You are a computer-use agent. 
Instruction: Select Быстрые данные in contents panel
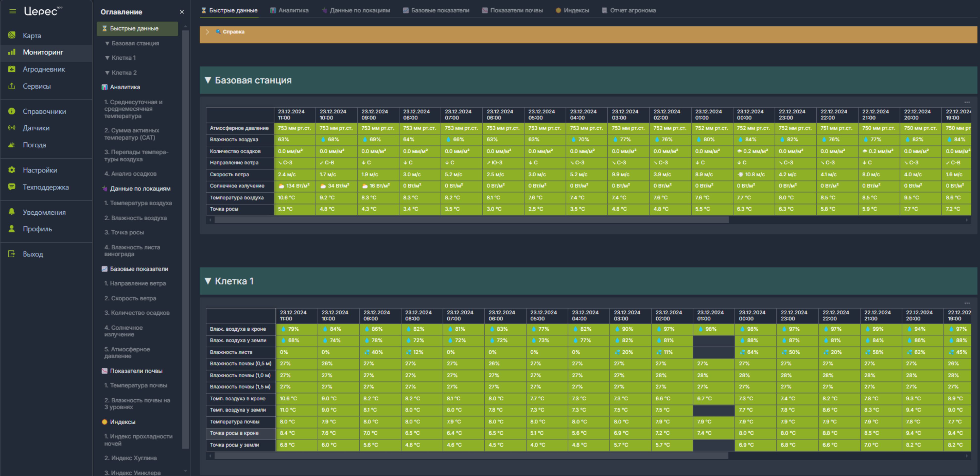pyautogui.click(x=137, y=29)
